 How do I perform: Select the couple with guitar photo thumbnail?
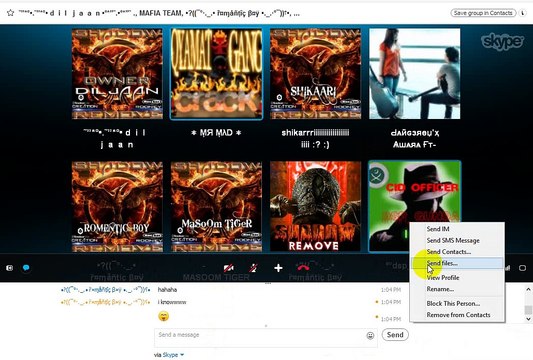(x=415, y=74)
